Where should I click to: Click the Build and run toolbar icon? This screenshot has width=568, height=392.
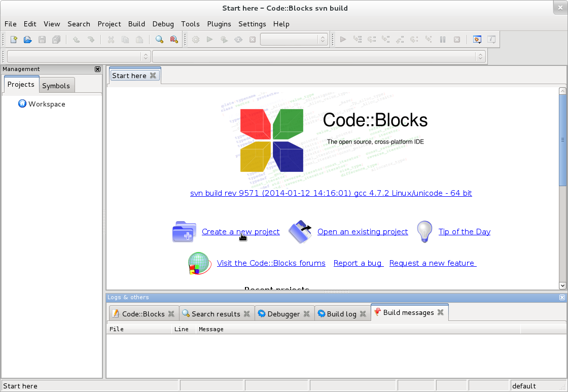point(224,39)
